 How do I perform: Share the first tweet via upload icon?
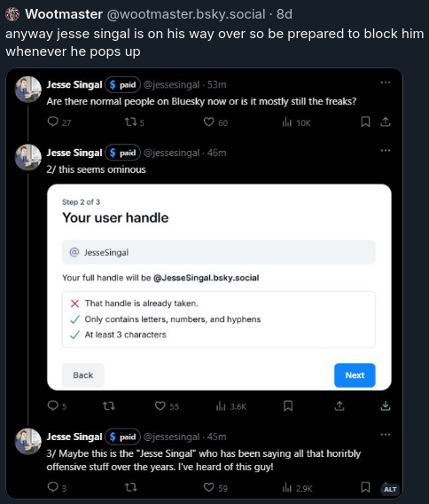386,122
